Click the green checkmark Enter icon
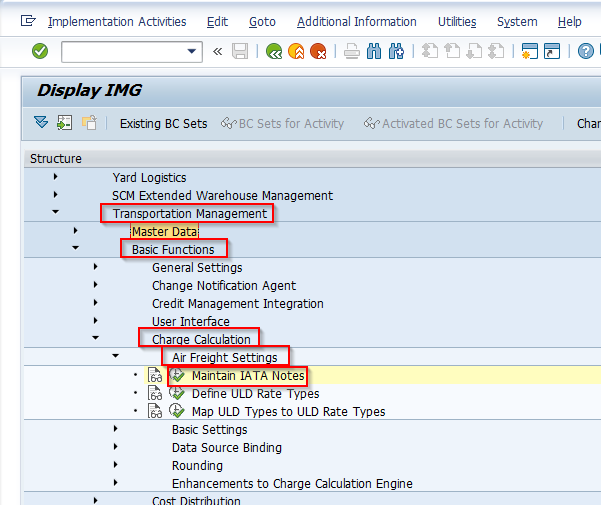601x505 pixels. point(40,51)
